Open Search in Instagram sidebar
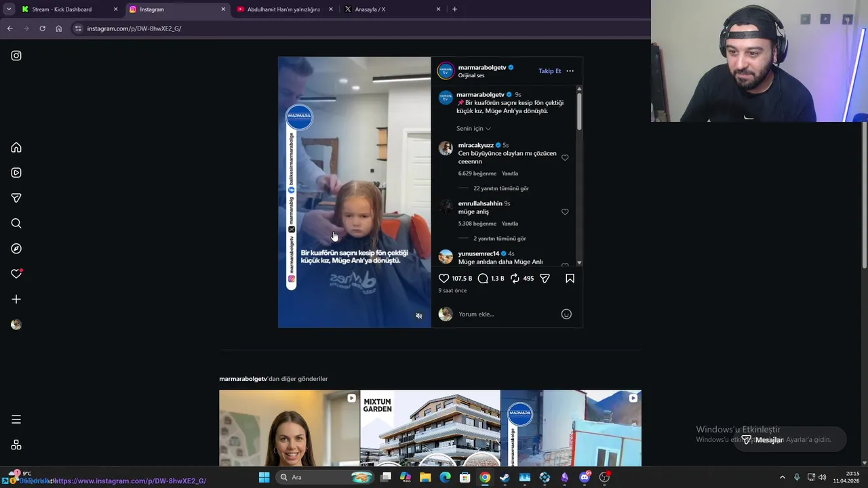Image resolution: width=868 pixels, height=488 pixels. point(16,224)
